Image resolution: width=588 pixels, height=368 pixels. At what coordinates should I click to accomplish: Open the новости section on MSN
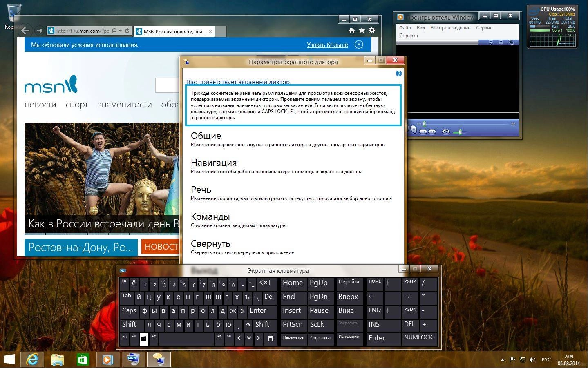(40, 105)
